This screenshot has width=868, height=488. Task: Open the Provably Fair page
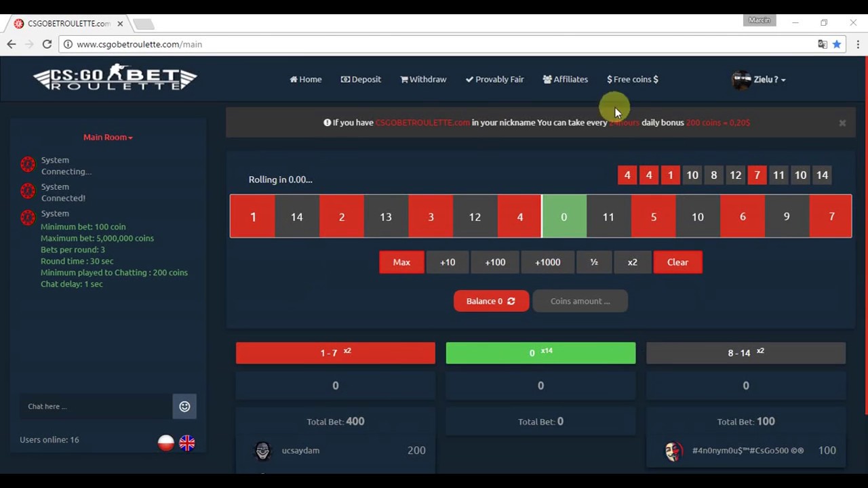[494, 79]
